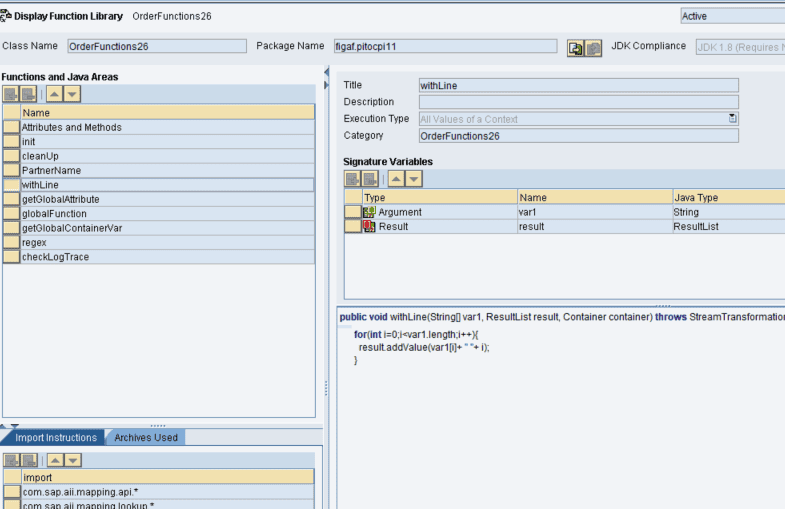Image resolution: width=785 pixels, height=509 pixels.
Task: Click insert row icon in Functions and Java Areas toolbar
Action: coord(11,94)
